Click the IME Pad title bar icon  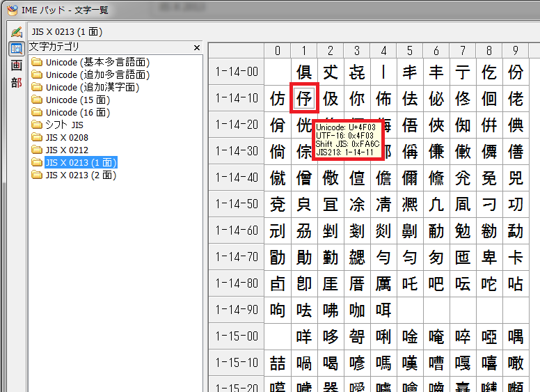coord(13,10)
